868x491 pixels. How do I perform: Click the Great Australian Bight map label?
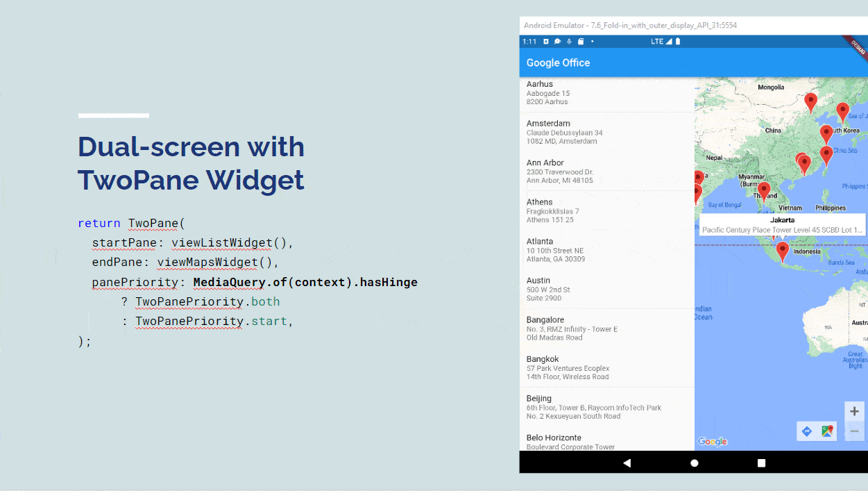tap(855, 360)
